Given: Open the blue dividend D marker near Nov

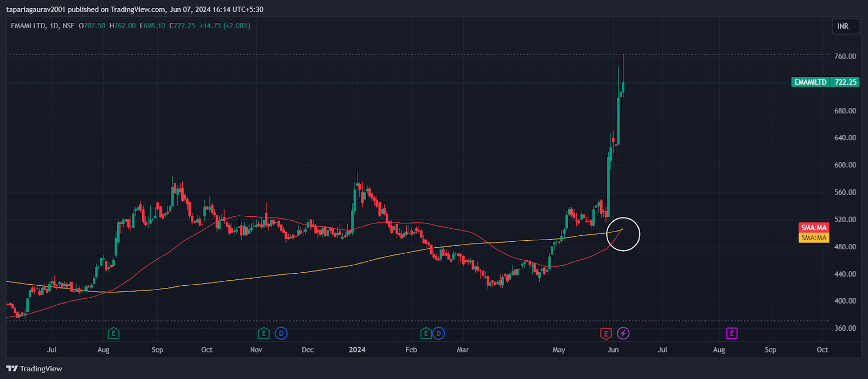Looking at the screenshot, I should coord(280,333).
